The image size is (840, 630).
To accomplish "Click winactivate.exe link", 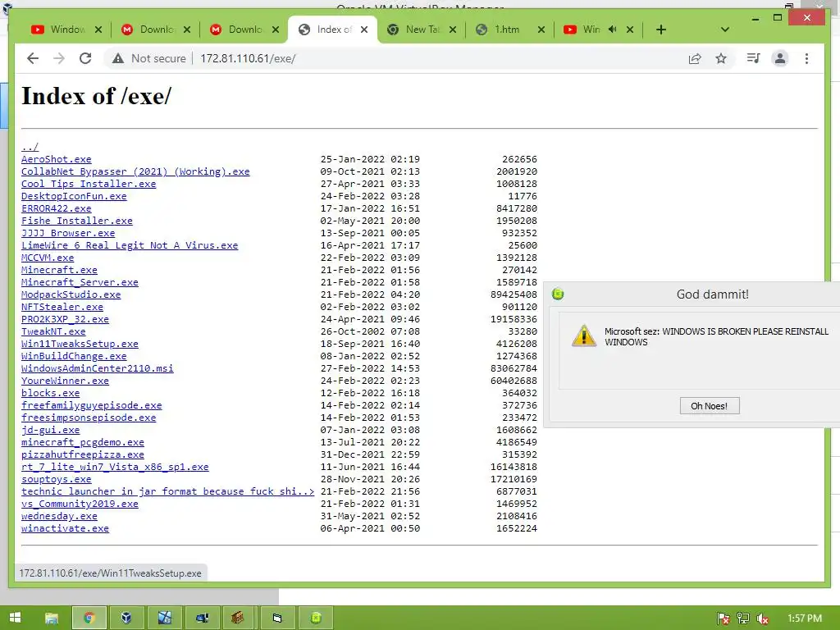I will coord(65,529).
